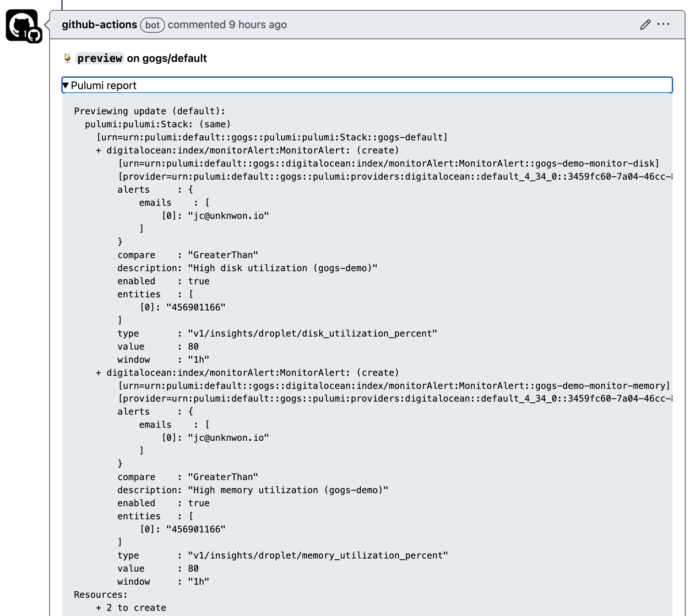Viewport: 690px width, 616px height.
Task: Click the gogs-demo-monitor-memory urn line
Action: click(394, 386)
